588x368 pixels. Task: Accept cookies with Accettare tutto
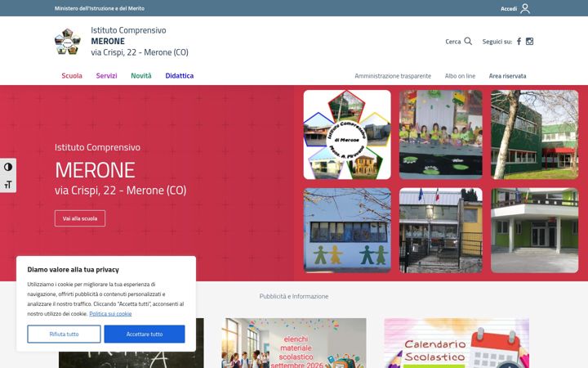pos(145,334)
